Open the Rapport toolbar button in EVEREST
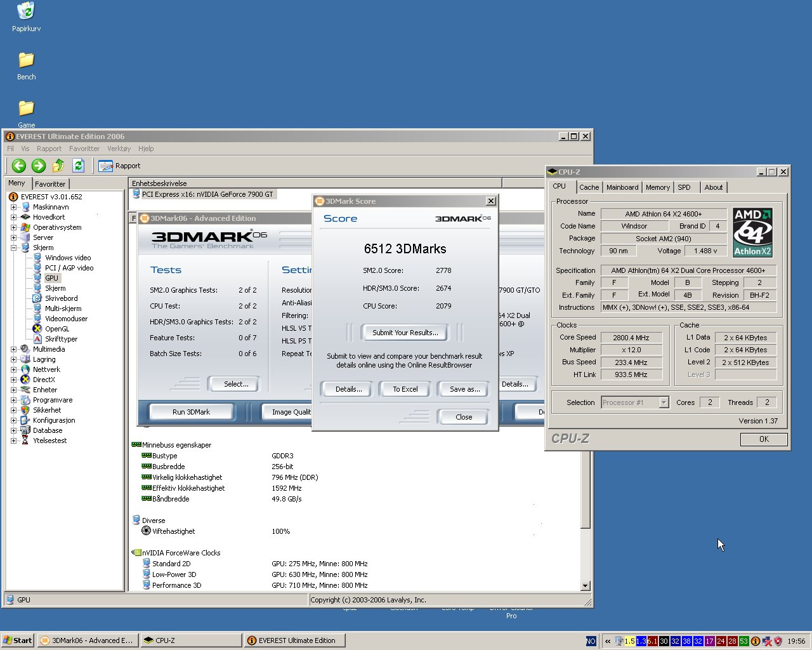The width and height of the screenshot is (812, 650). (119, 166)
